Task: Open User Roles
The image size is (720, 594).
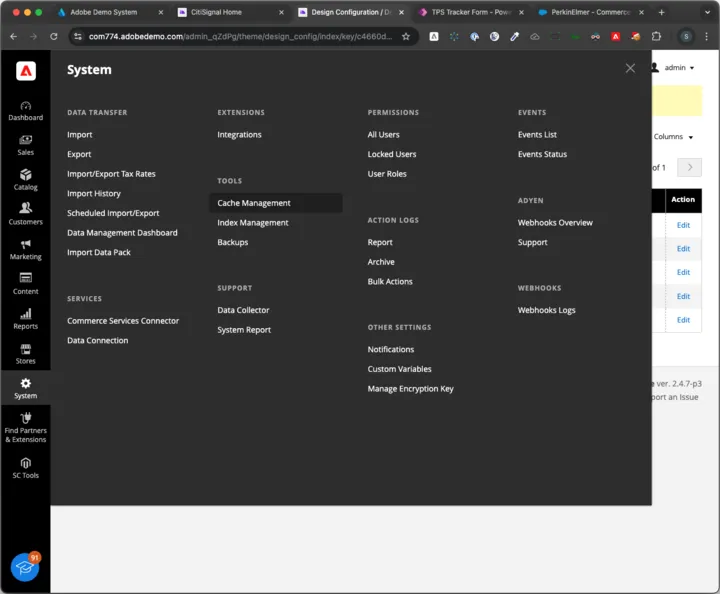Action: point(387,174)
